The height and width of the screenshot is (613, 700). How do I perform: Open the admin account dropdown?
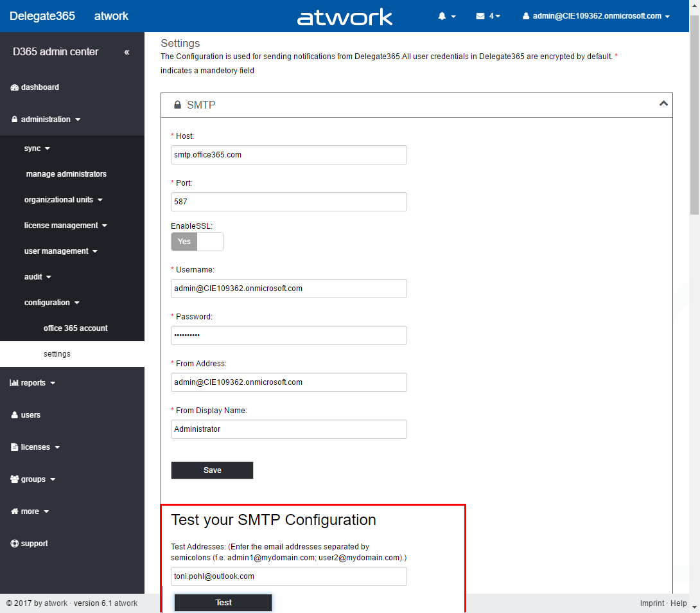[596, 16]
